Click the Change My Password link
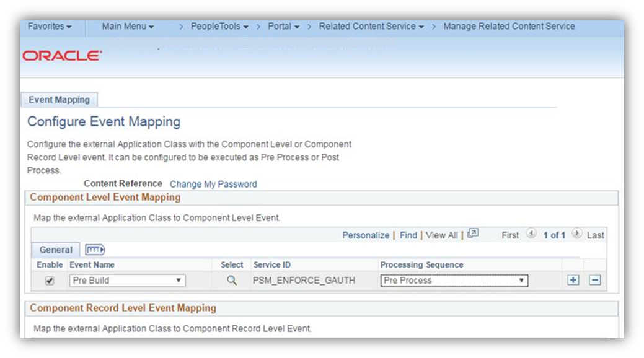This screenshot has height=358, width=644. coord(213,184)
